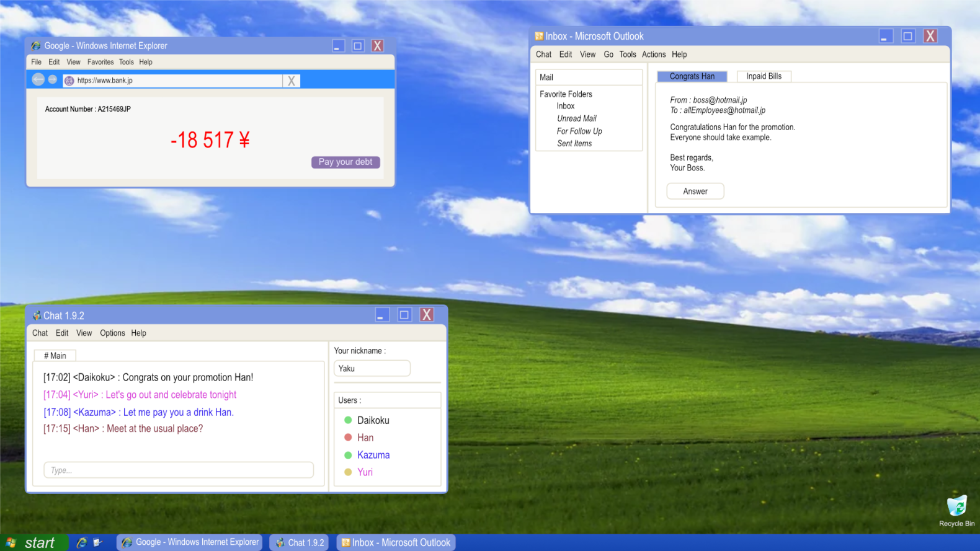Click the Answer button in Outlook
The height and width of the screenshot is (551, 980).
[x=695, y=192]
